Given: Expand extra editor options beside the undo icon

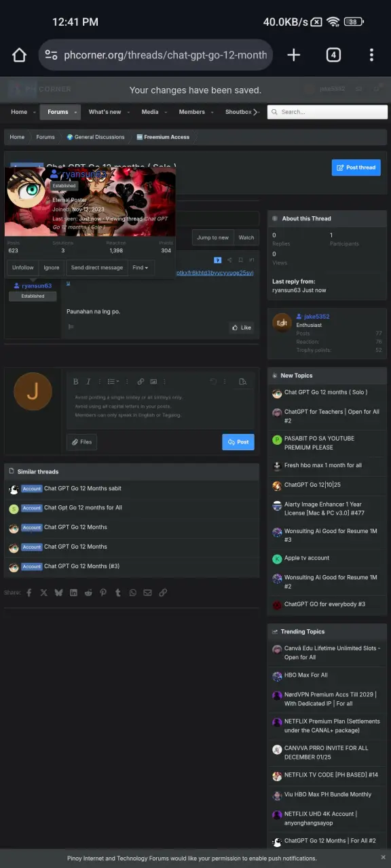Looking at the screenshot, I should click(x=225, y=382).
